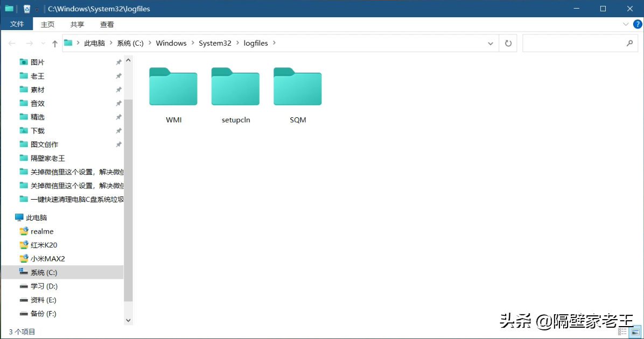Expand the ribbon chevron
The width and height of the screenshot is (644, 339).
pyautogui.click(x=626, y=24)
